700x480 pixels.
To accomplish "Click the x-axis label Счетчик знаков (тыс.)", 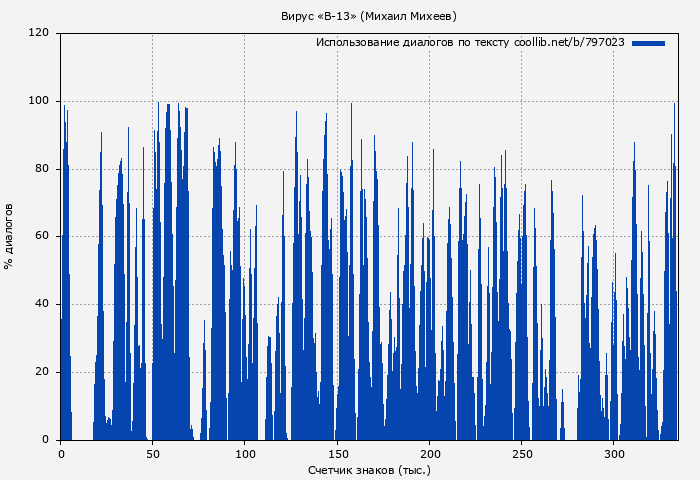I will pyautogui.click(x=369, y=469).
